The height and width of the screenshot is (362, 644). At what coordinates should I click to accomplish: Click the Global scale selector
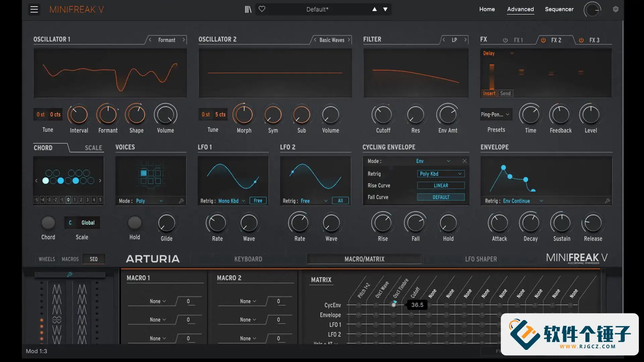88,223
